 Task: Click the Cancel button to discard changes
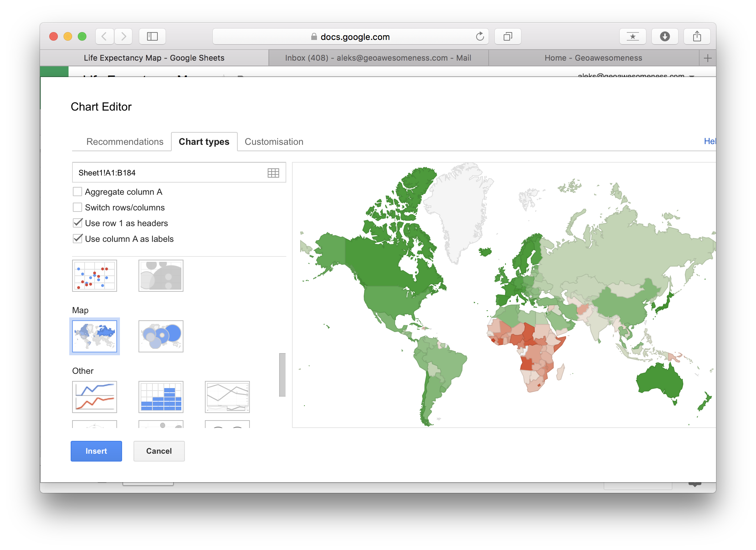[159, 451]
